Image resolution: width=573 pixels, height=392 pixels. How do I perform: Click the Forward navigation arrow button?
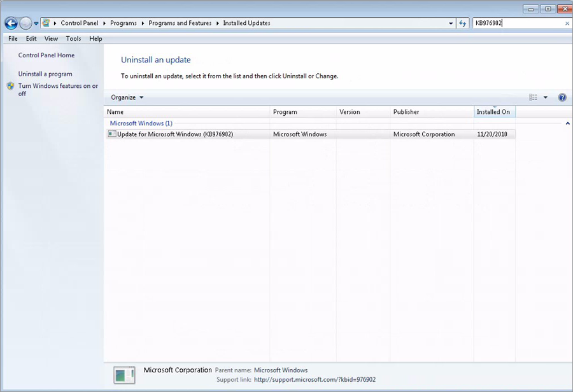pyautogui.click(x=25, y=24)
